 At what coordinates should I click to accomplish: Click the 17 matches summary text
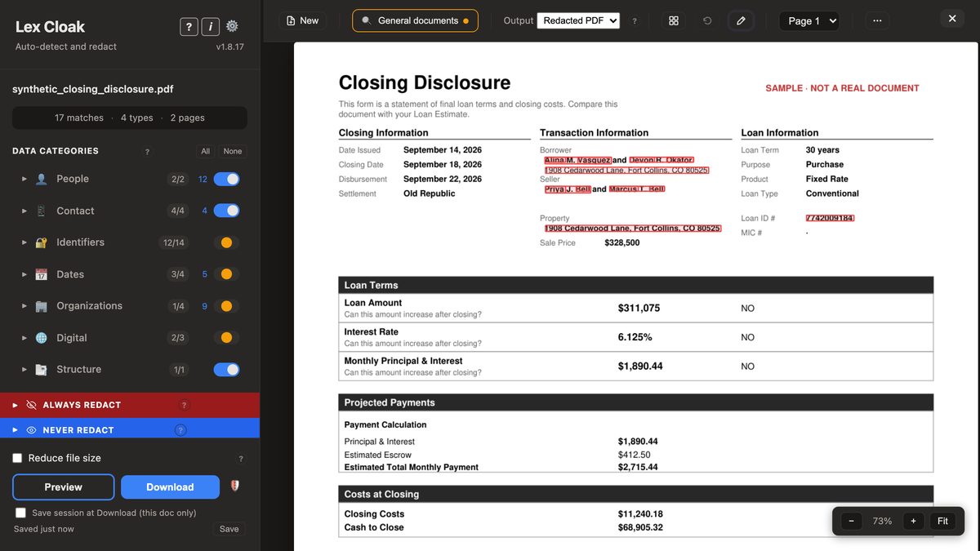[x=79, y=118]
